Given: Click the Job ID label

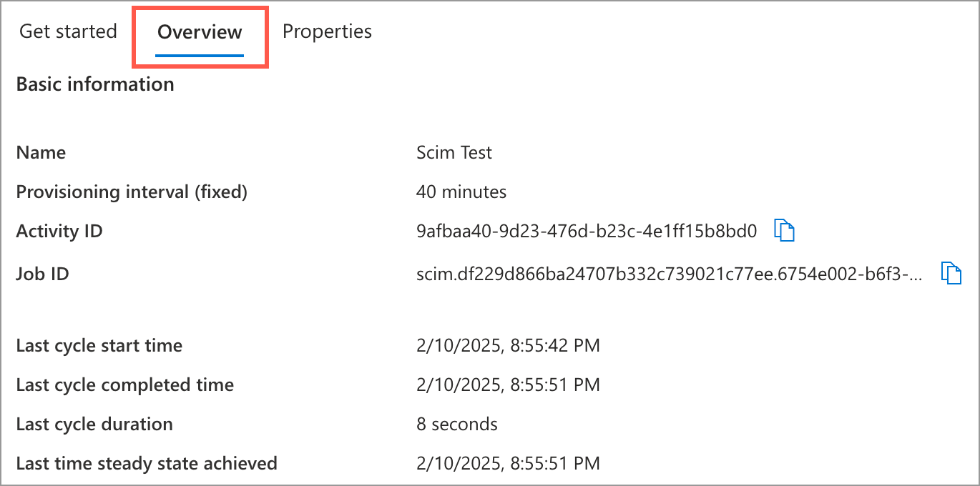Looking at the screenshot, I should click(42, 274).
